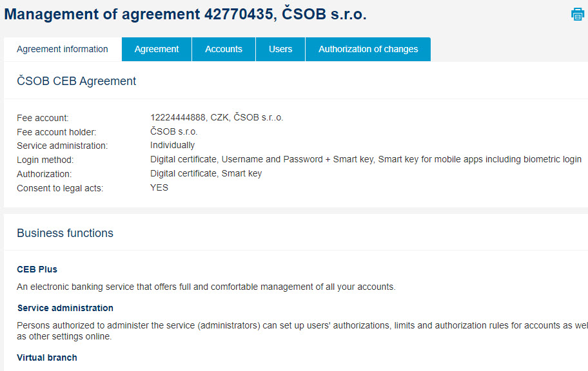Click the Authorization value Digital certificate, Smart key

[x=206, y=173]
